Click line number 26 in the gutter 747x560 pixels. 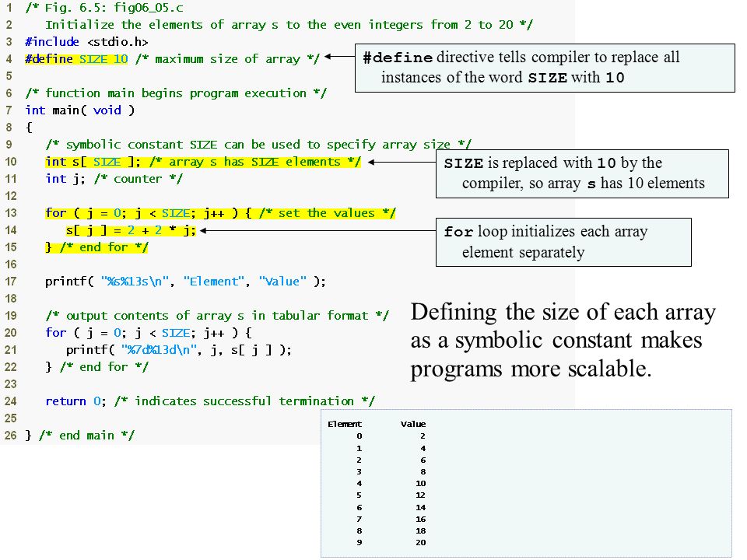[10, 436]
